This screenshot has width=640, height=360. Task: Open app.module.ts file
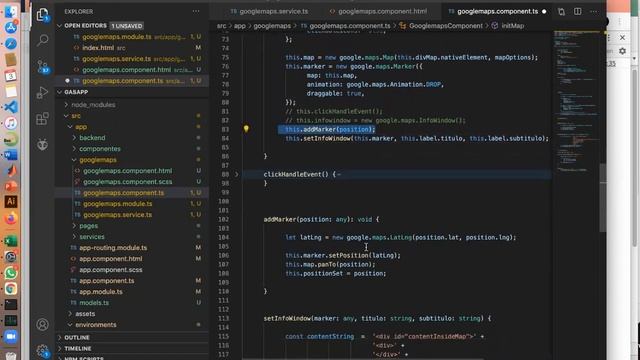101,292
